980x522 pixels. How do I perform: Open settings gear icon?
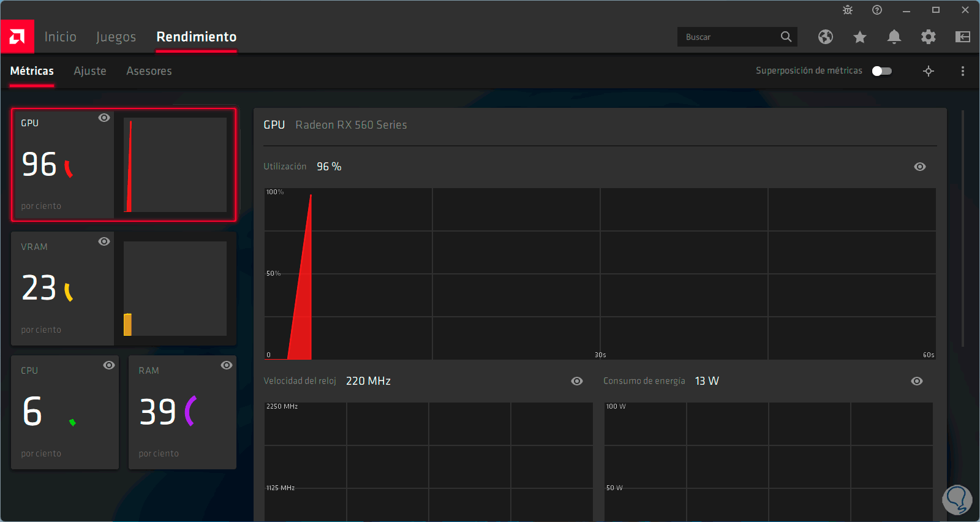click(x=929, y=37)
